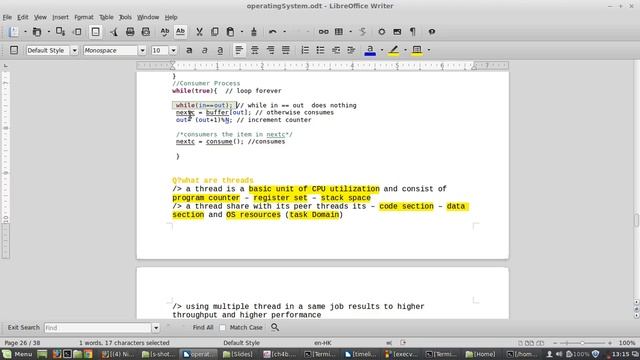The width and height of the screenshot is (640, 360).
Task: Apply the Background Color swatch
Action: (x=417, y=50)
